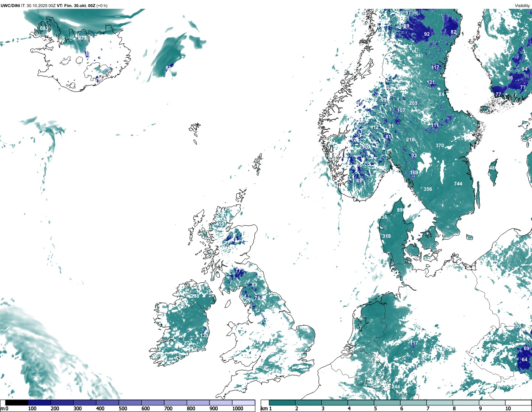Click the '203' visibility value in Scandinavia
This screenshot has width=532, height=412.
[x=413, y=104]
